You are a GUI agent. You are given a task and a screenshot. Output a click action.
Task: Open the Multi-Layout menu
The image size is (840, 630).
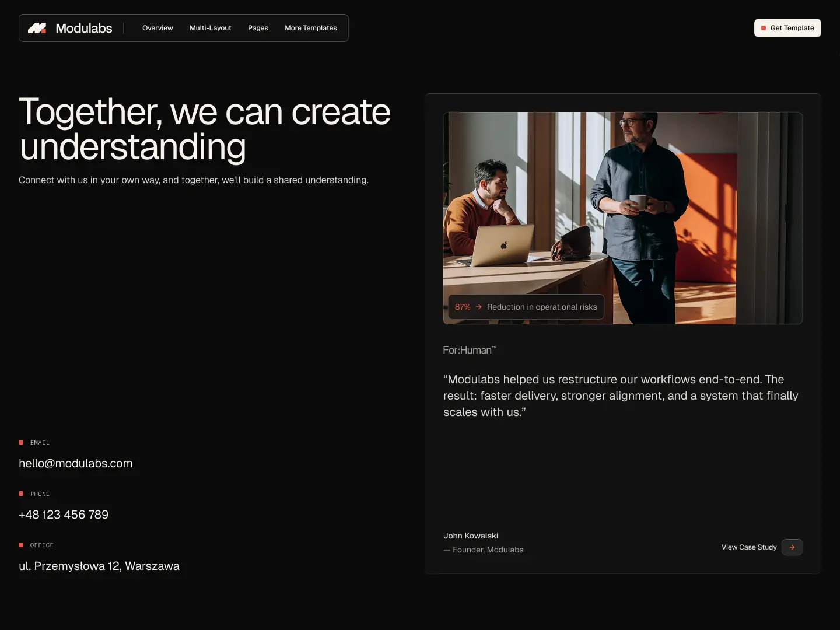click(210, 28)
